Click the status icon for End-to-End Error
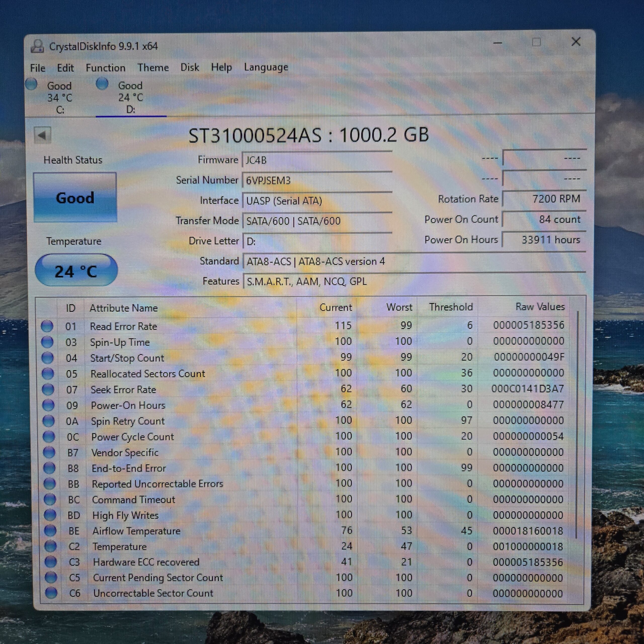644x644 pixels. click(x=49, y=468)
